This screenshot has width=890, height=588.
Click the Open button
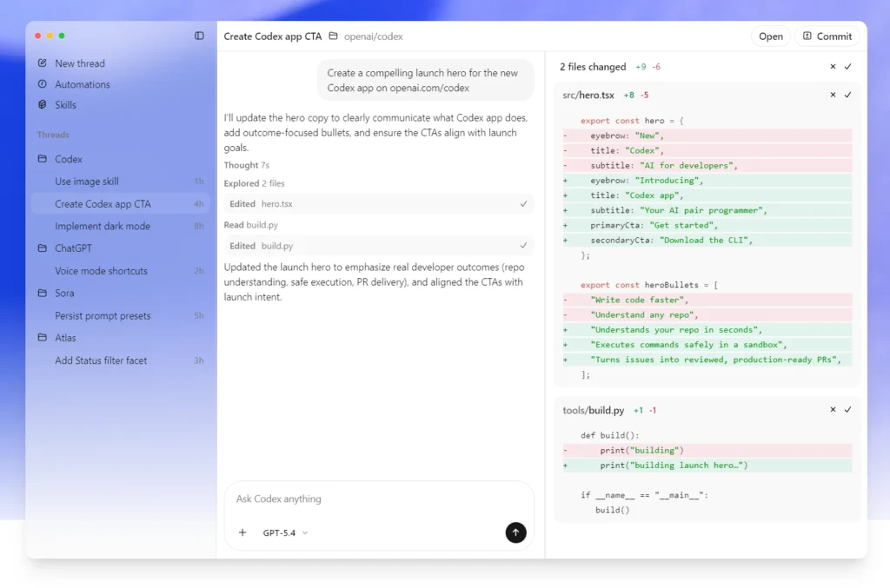click(770, 36)
